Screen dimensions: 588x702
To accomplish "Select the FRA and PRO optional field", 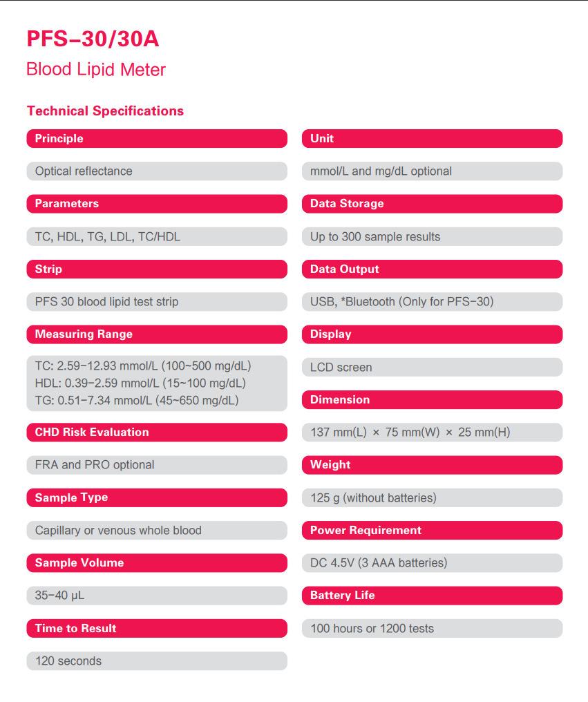I will pyautogui.click(x=156, y=465).
